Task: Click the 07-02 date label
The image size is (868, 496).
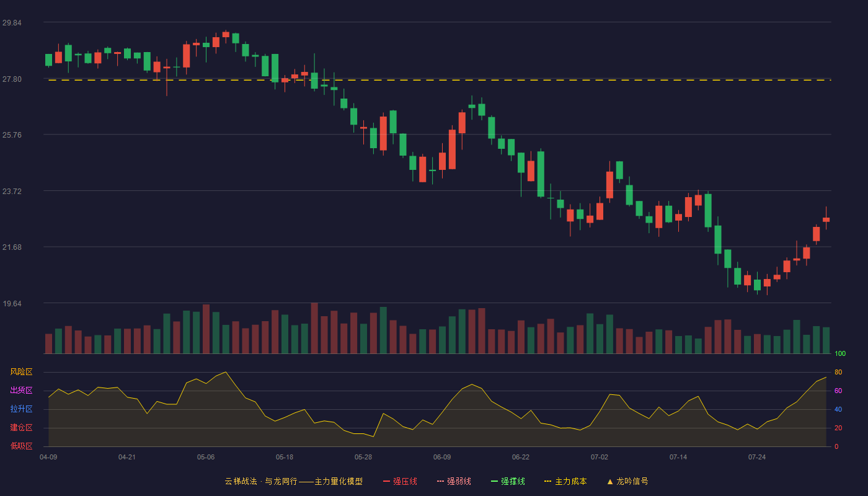Action: point(600,457)
